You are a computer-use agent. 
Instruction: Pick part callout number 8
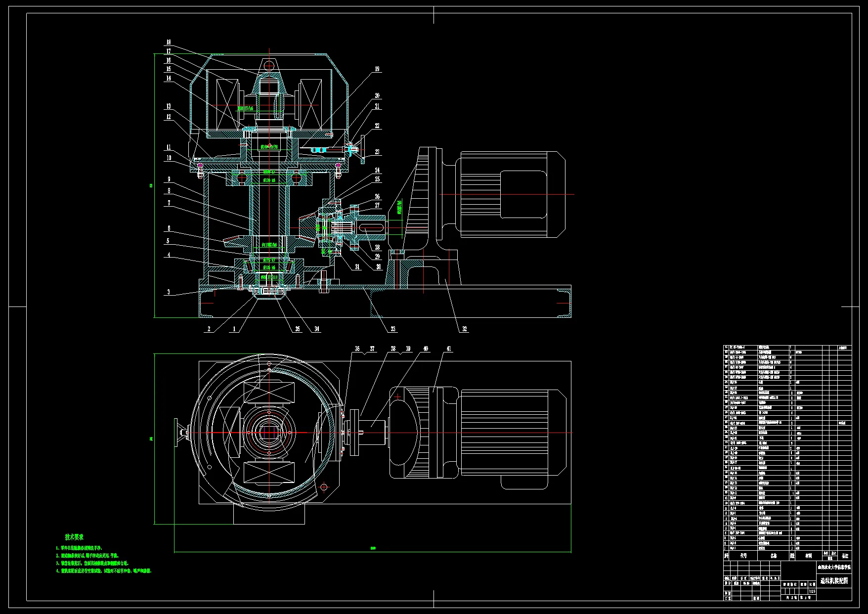pyautogui.click(x=169, y=191)
